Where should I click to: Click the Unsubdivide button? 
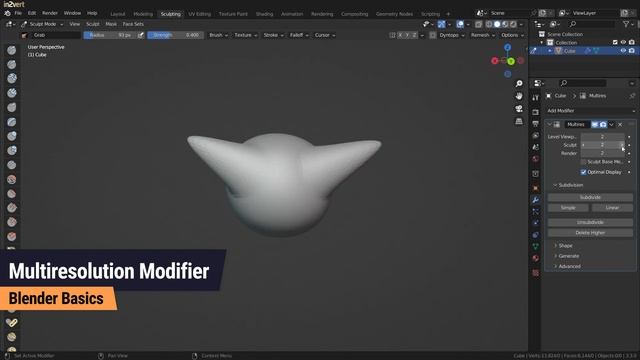(x=590, y=222)
